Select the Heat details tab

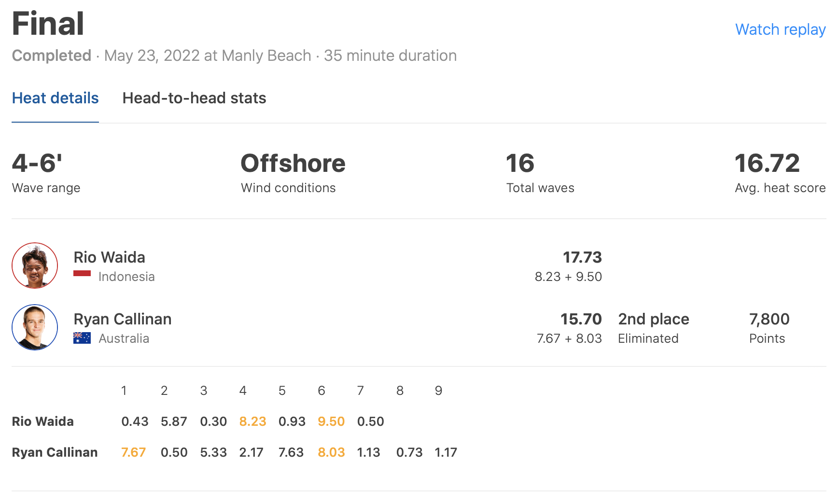[55, 98]
